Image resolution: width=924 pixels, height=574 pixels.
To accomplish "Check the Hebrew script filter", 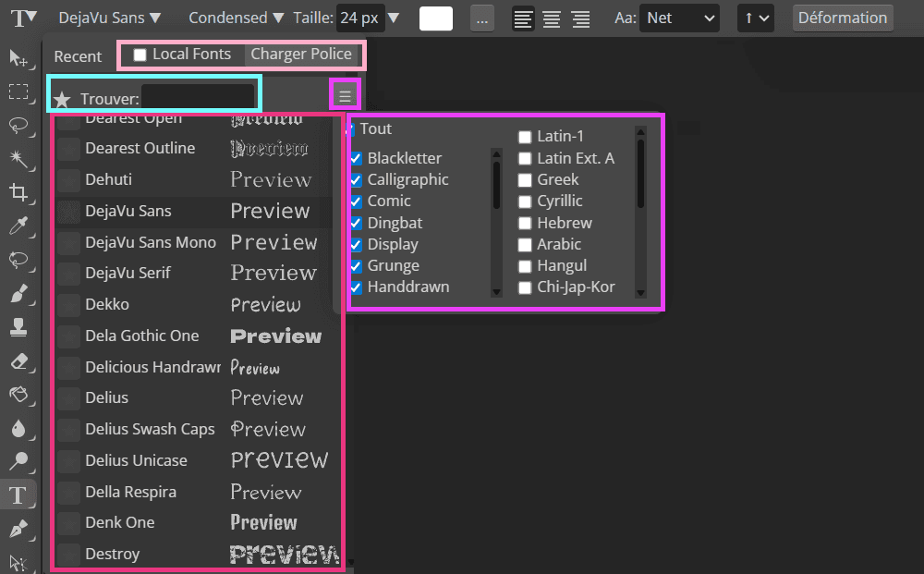I will [x=525, y=224].
